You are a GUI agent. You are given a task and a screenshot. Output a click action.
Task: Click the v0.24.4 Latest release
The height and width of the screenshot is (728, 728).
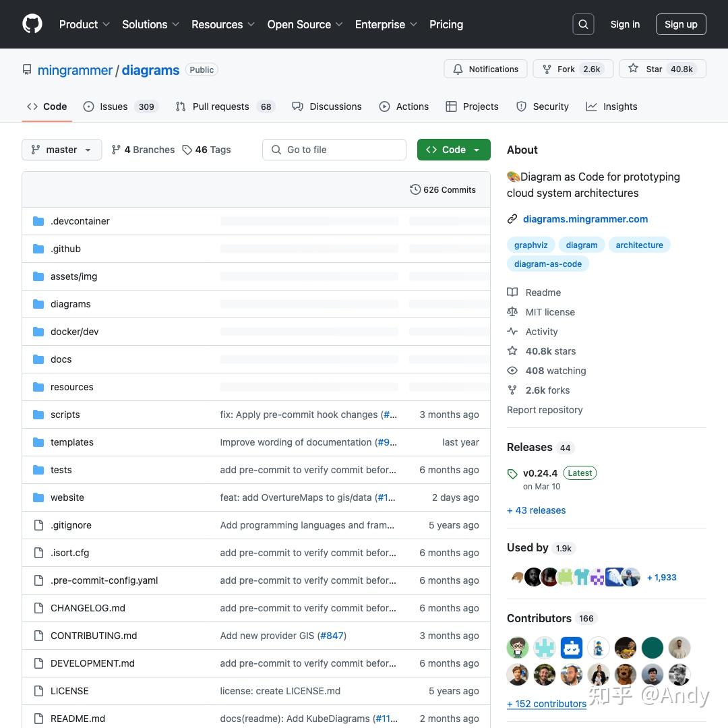click(540, 473)
